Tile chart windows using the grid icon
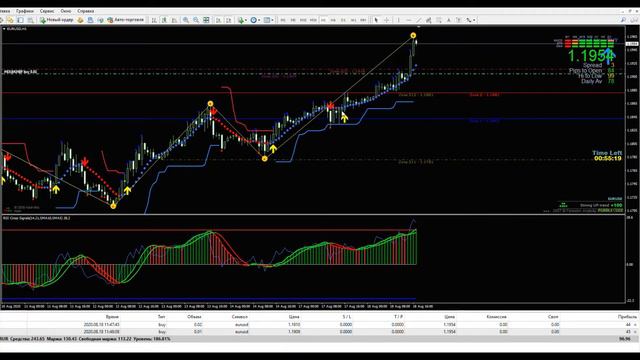The width and height of the screenshot is (640, 360). [207, 20]
